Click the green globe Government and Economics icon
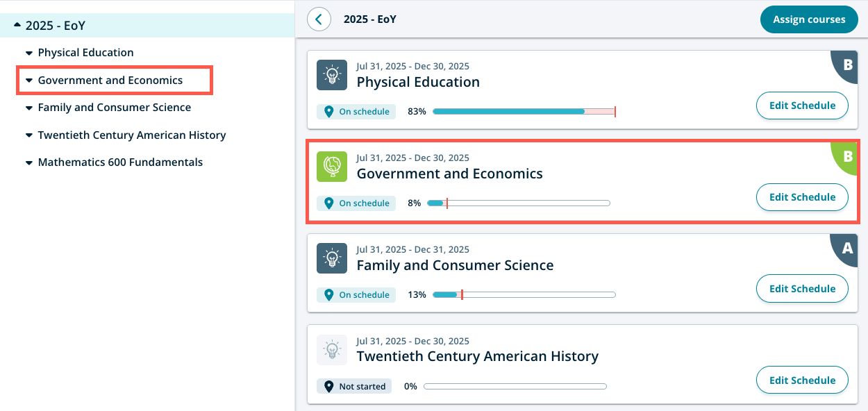Image resolution: width=868 pixels, height=411 pixels. pyautogui.click(x=332, y=167)
